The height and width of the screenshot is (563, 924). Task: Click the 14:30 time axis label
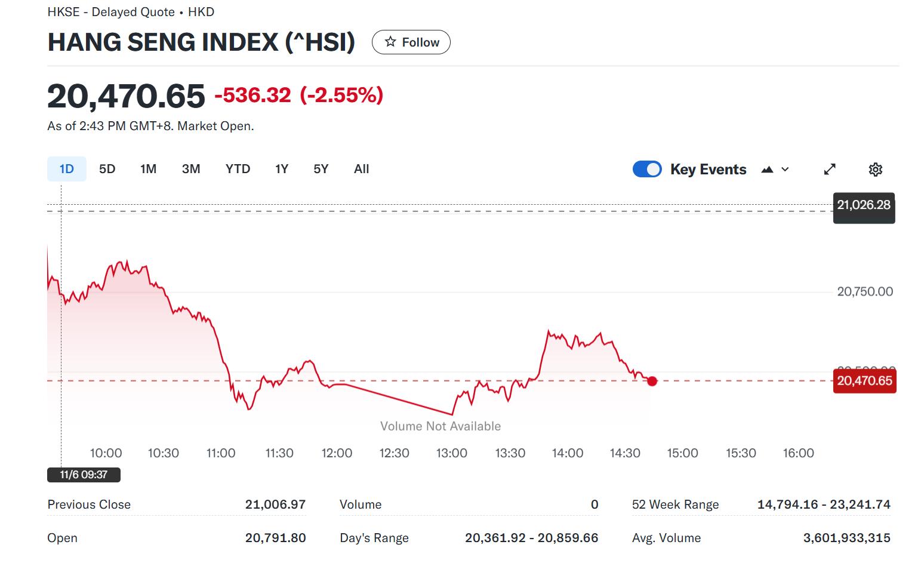tap(625, 453)
